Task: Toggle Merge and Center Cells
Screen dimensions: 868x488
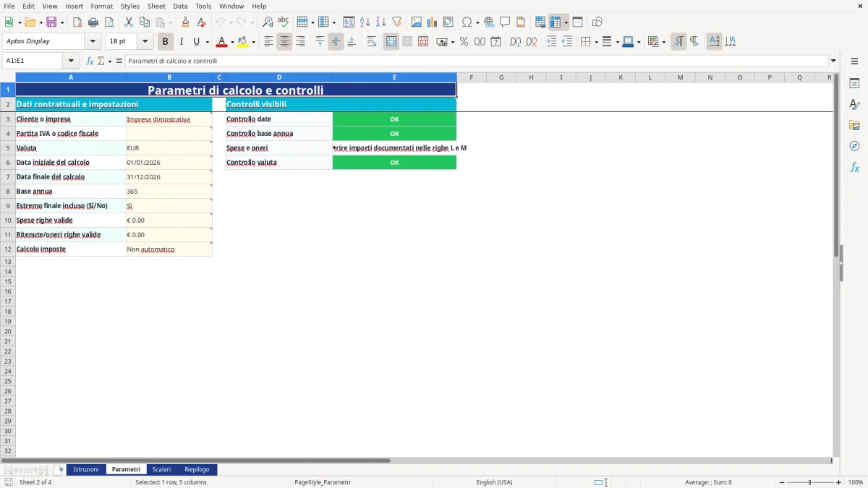Action: coord(391,42)
